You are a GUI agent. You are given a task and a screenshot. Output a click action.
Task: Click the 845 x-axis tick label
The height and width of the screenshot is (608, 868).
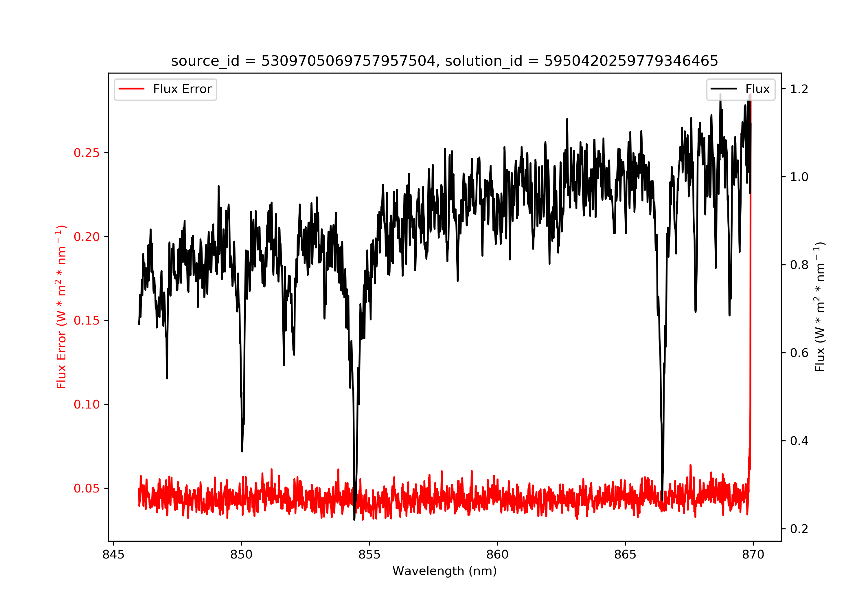click(113, 555)
